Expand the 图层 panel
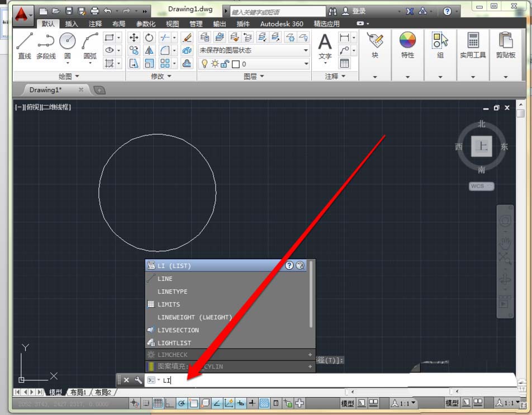This screenshot has height=415, width=532. pos(254,77)
